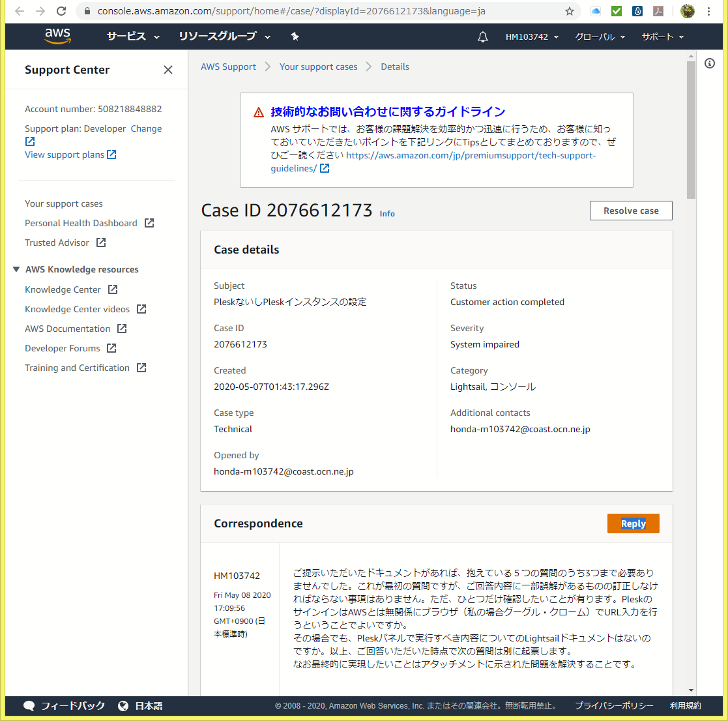Viewport: 728px width, 721px height.
Task: Bookmark this page with the star icon
Action: click(x=570, y=11)
